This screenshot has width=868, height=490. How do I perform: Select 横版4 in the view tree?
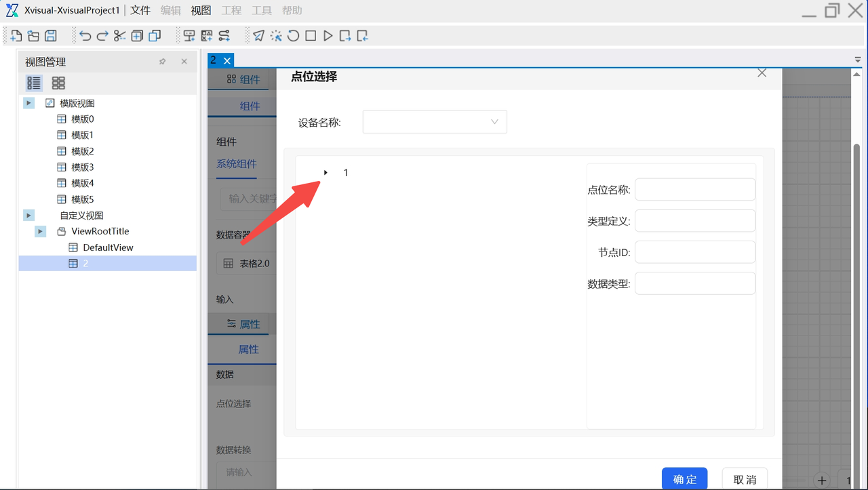(x=82, y=183)
